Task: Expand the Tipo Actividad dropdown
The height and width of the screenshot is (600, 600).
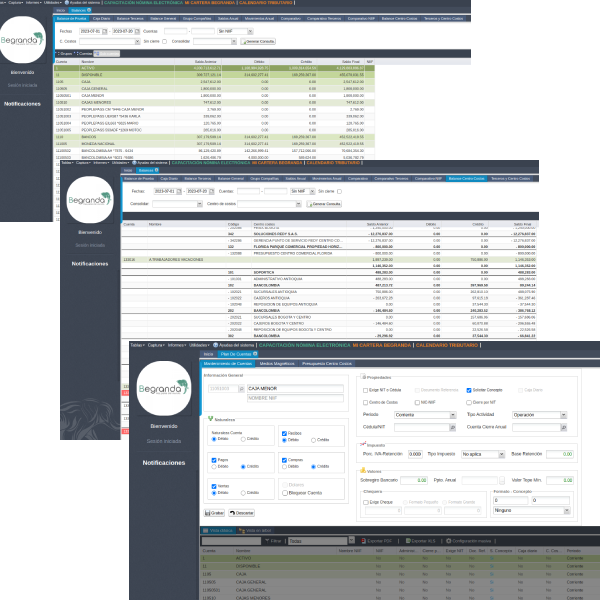Action: 539,414
